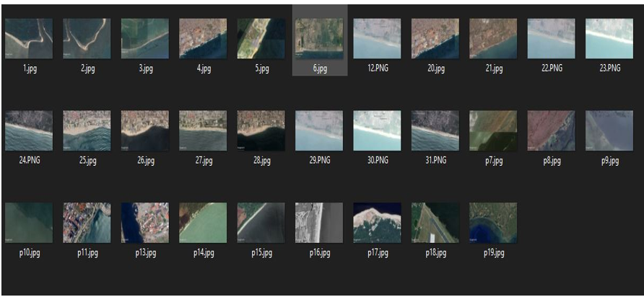Select the 2.jpg thumbnail image
Screen dimensions: 644x297
coord(87,38)
